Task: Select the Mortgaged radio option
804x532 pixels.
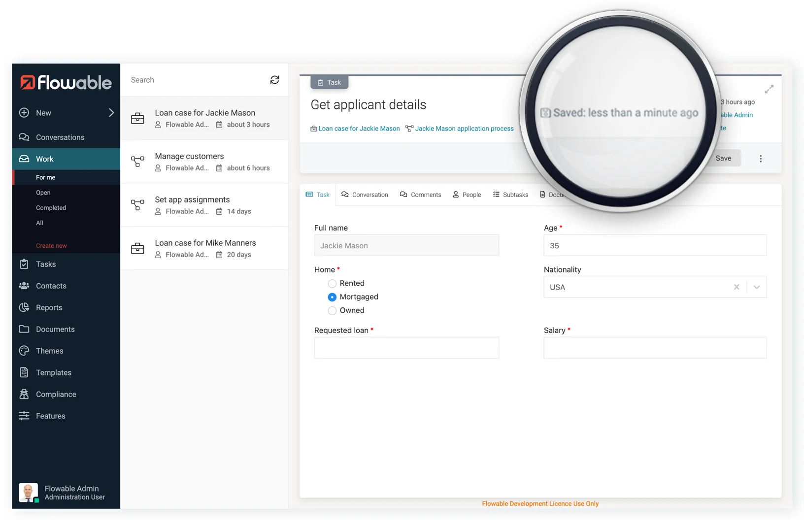Action: point(332,297)
